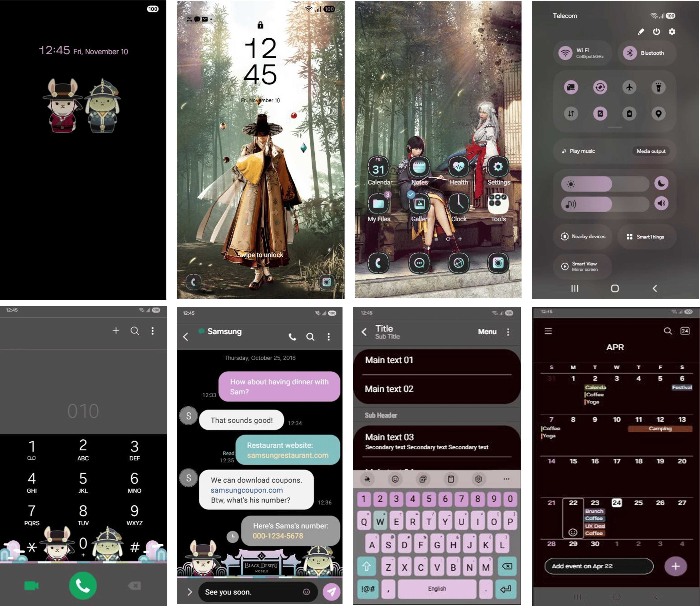Tap the emoji icon in message field

coord(306,592)
